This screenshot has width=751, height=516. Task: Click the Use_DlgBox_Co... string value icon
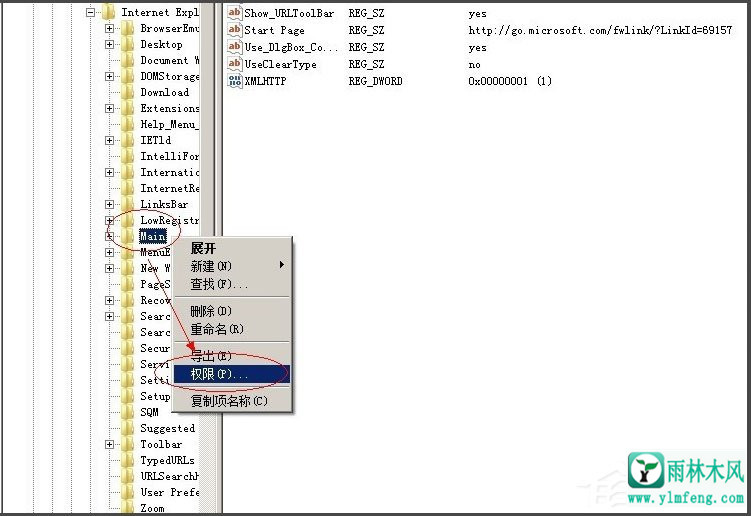(x=234, y=47)
